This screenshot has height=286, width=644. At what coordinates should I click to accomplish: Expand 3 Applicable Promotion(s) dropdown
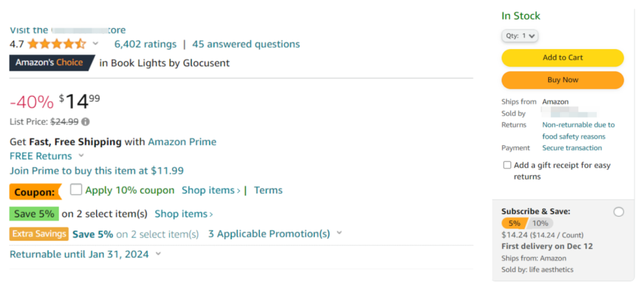tap(339, 233)
